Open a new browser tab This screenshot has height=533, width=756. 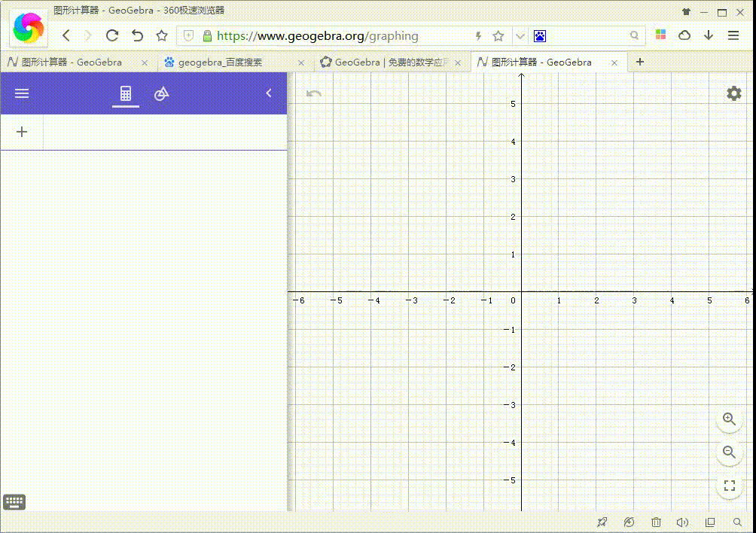[x=640, y=62]
